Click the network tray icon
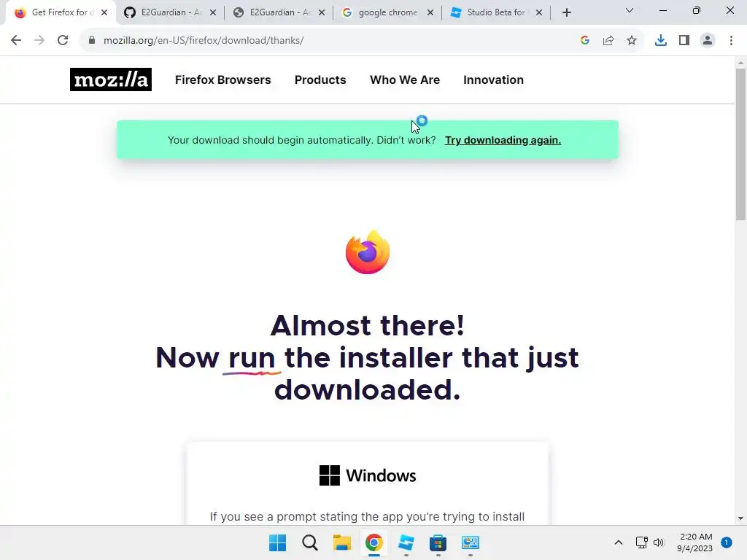The width and height of the screenshot is (747, 560). 642,542
